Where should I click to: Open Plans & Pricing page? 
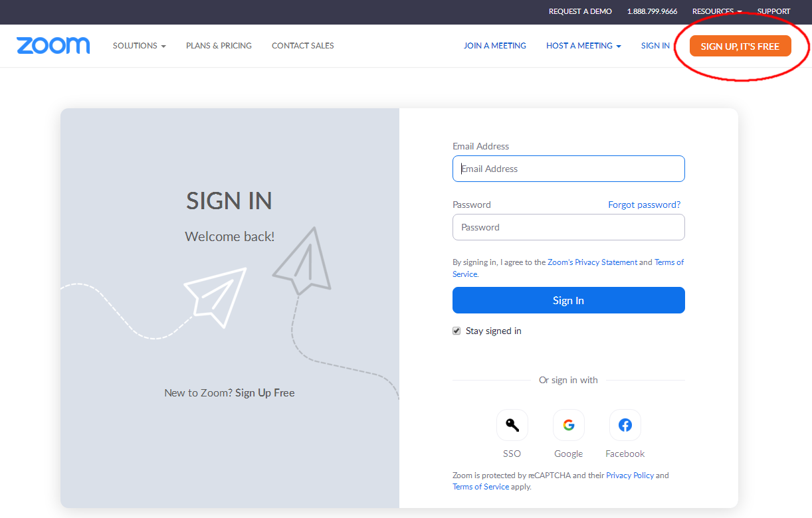tap(219, 46)
